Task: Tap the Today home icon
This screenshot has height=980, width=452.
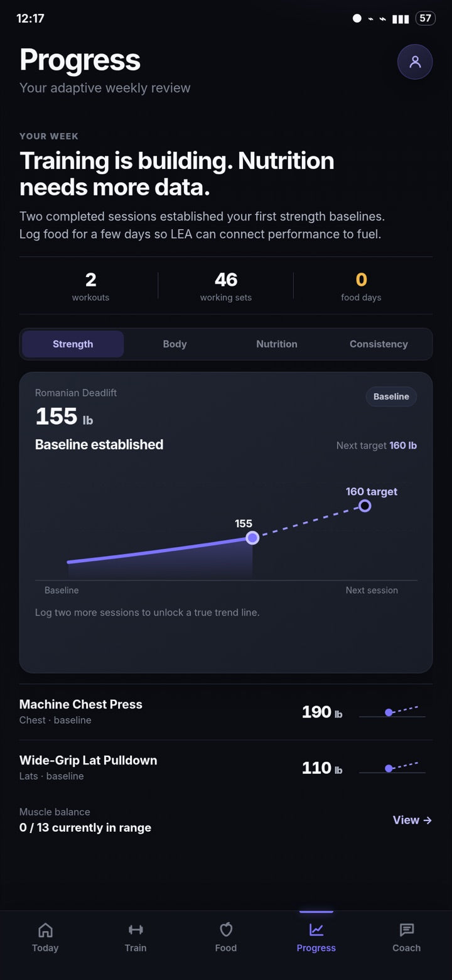Action: pos(45,930)
